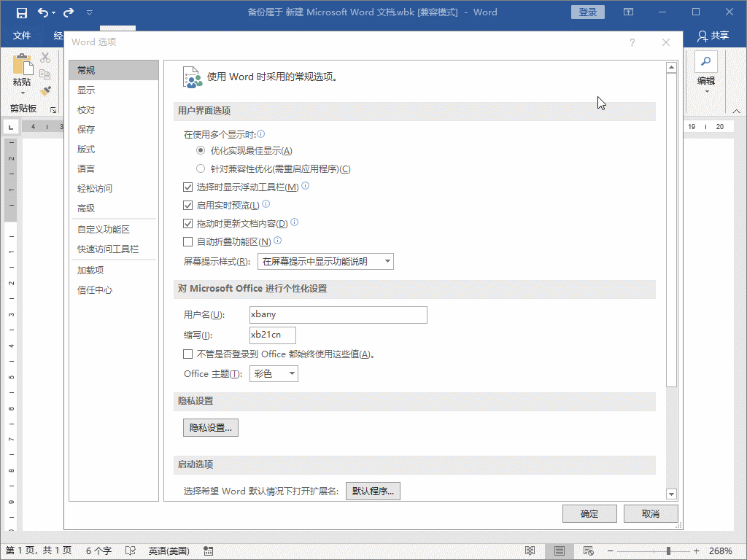Screen dimensions: 747x560
Task: Click the format painter brush icon
Action: tap(45, 90)
